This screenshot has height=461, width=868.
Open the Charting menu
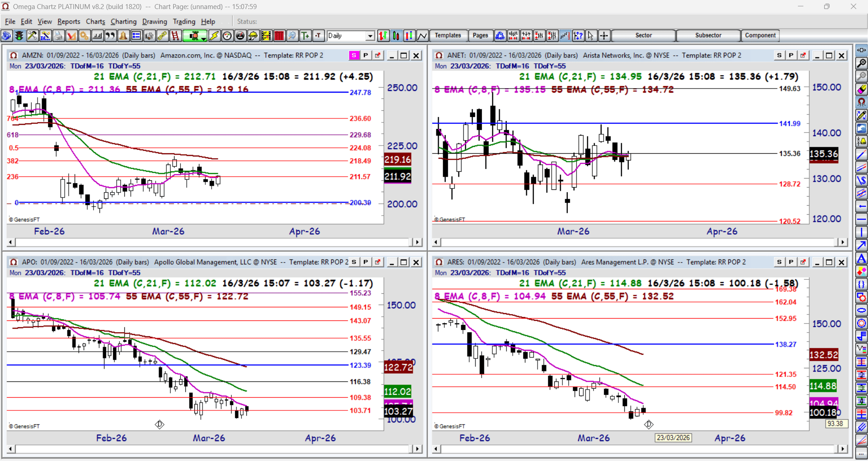tap(123, 21)
